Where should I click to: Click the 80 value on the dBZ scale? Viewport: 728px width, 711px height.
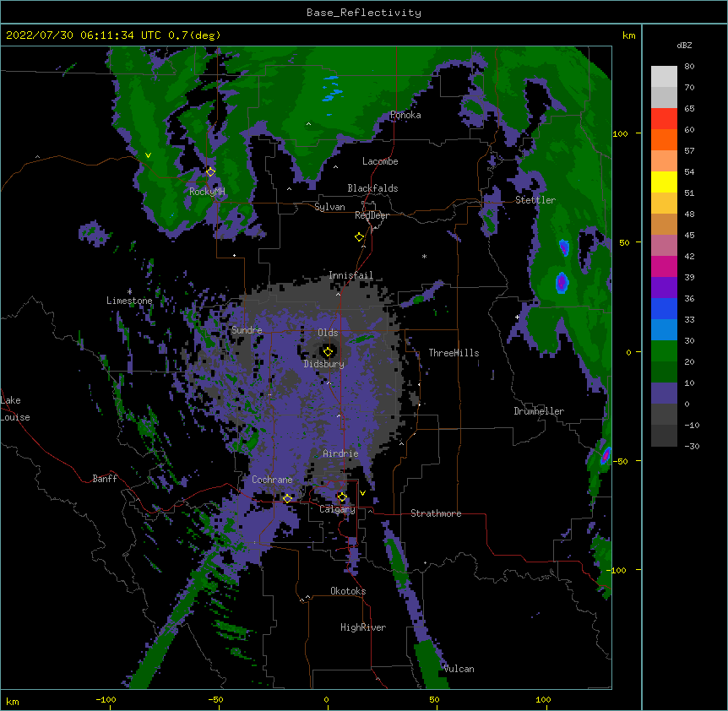tap(689, 67)
